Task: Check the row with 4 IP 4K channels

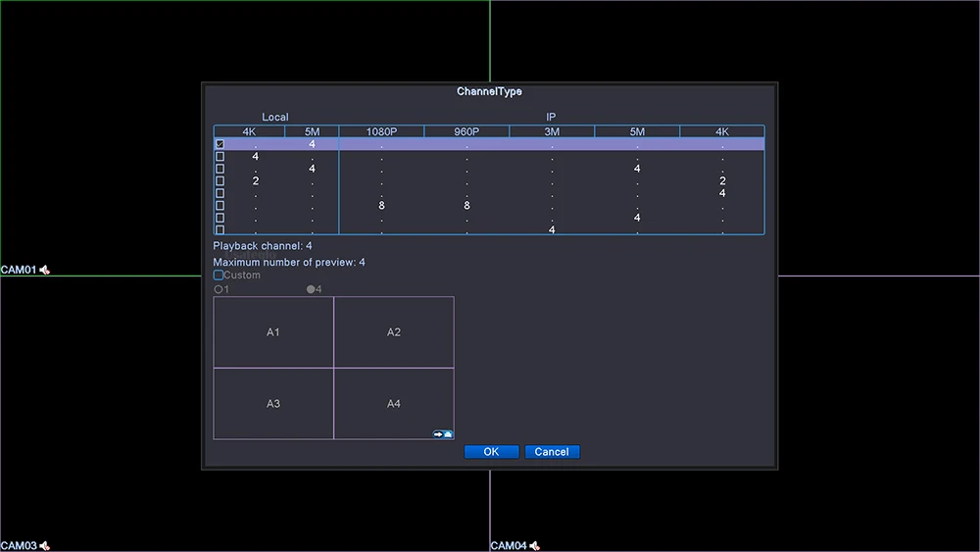Action: click(x=220, y=193)
